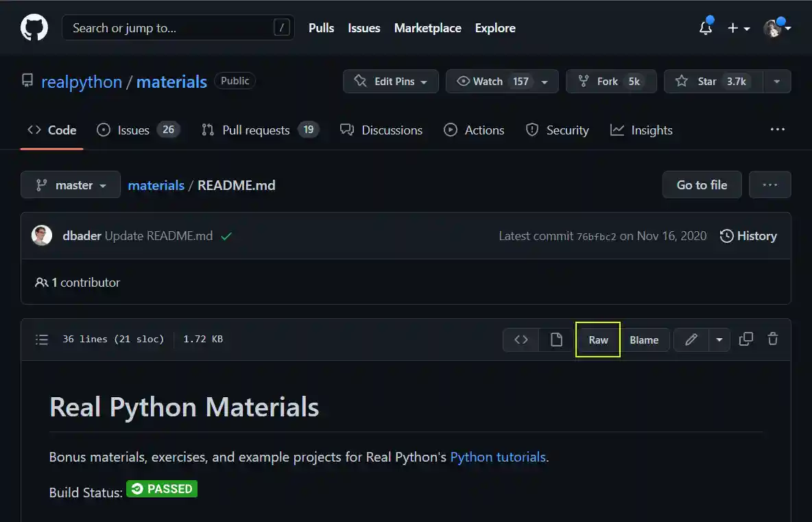This screenshot has width=812, height=522.
Task: Delete README.md with the trash icon
Action: pyautogui.click(x=773, y=339)
